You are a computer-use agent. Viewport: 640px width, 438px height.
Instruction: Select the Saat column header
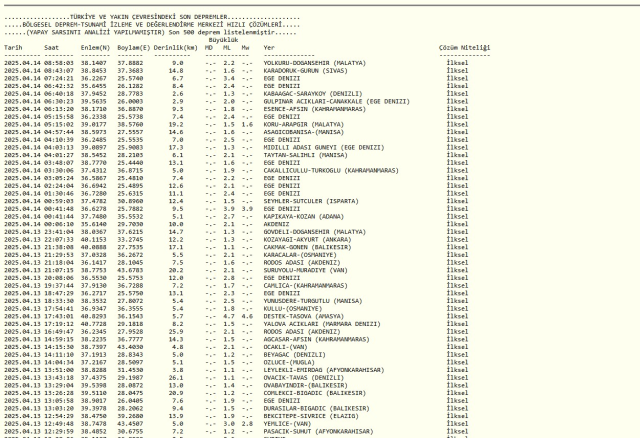point(52,47)
